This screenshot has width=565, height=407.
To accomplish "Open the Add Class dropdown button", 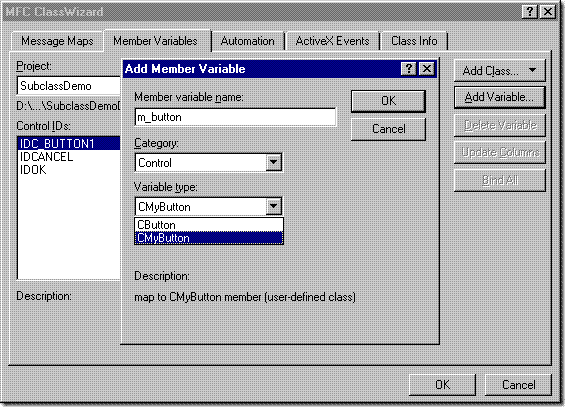I will (x=500, y=71).
